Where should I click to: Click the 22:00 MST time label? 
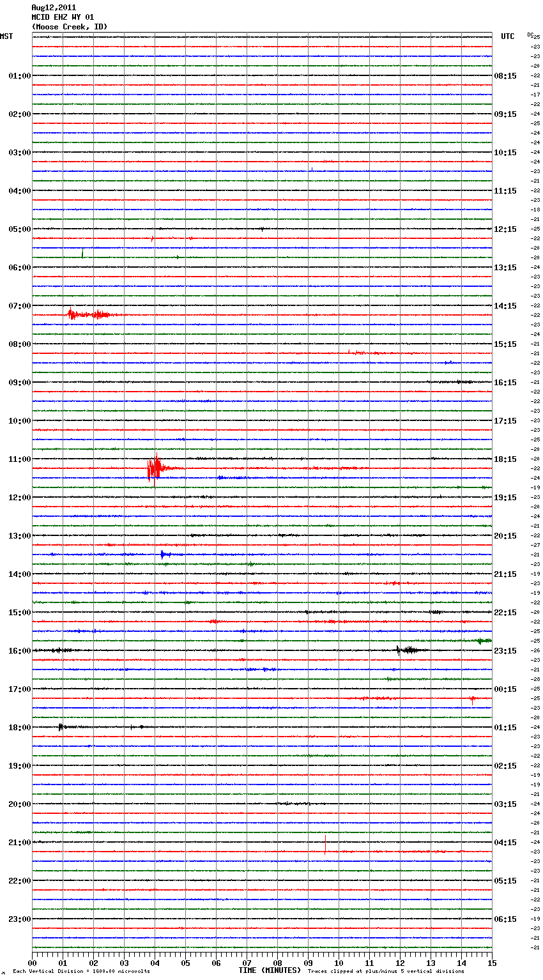[20, 881]
